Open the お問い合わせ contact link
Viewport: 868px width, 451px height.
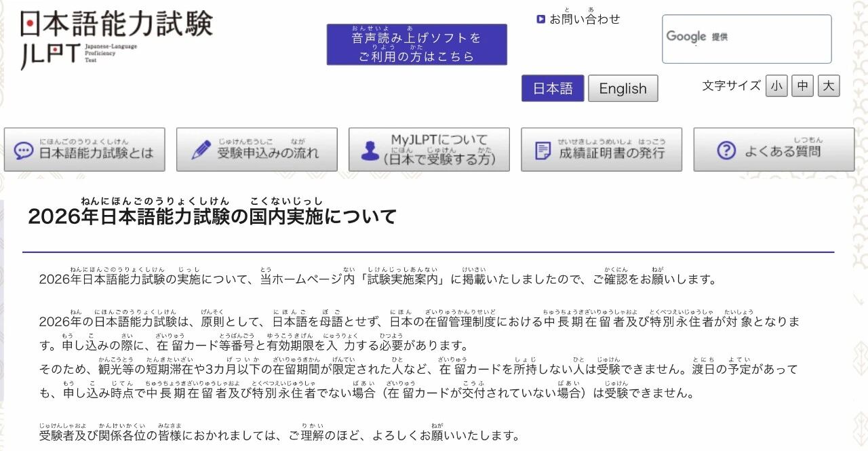pos(585,19)
